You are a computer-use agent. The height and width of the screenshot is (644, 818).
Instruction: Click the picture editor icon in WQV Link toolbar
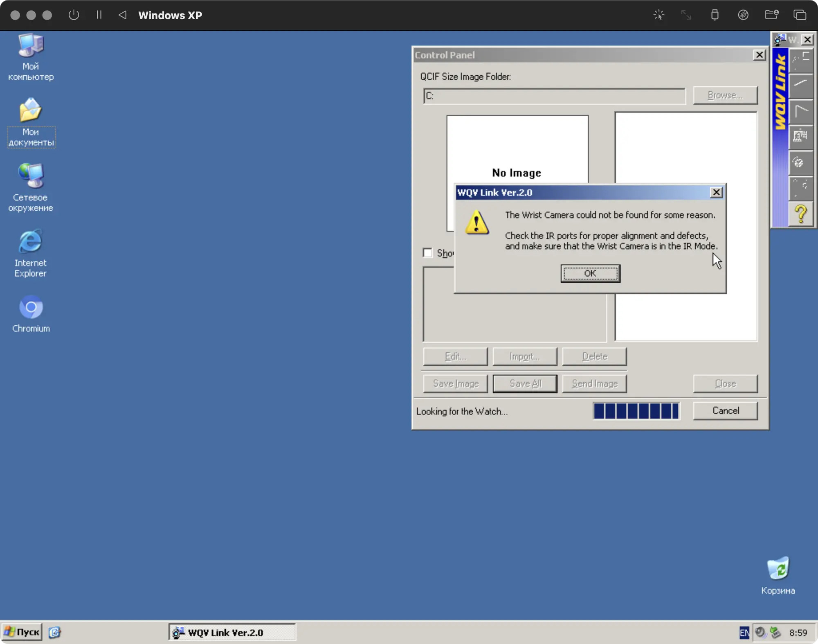click(x=801, y=137)
